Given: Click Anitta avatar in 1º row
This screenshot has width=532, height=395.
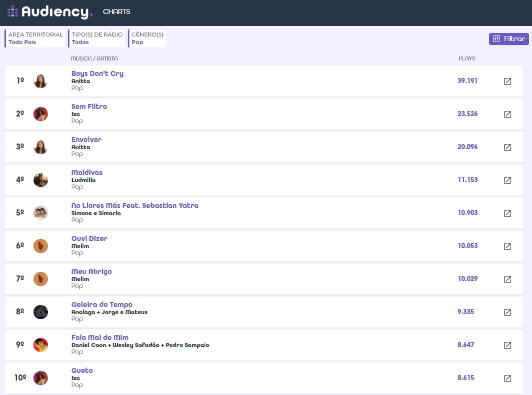Looking at the screenshot, I should pos(40,81).
